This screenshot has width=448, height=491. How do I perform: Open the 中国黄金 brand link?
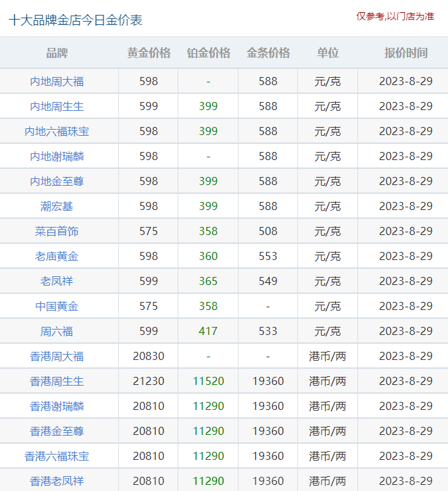coord(57,306)
